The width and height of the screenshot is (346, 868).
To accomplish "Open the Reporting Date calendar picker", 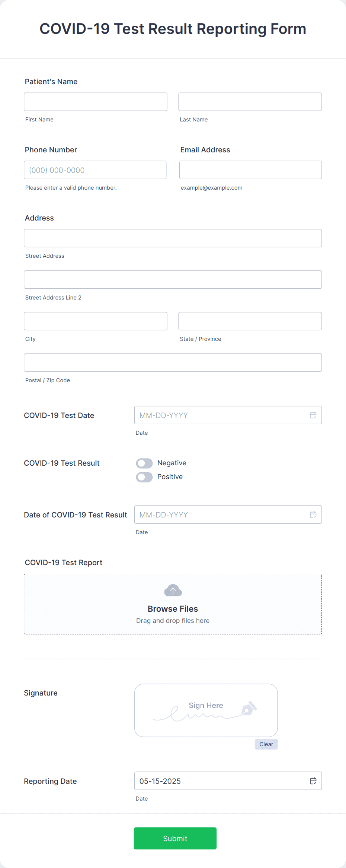I will [x=313, y=781].
